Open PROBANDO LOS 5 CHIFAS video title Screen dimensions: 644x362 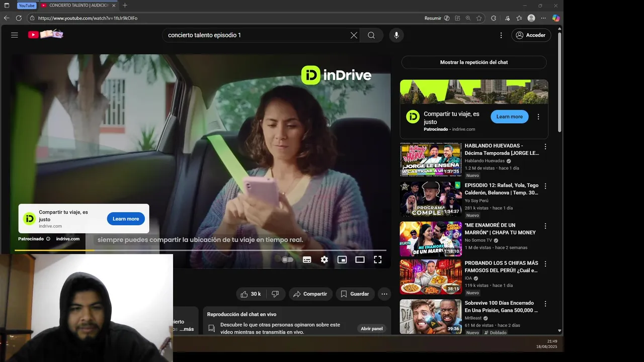(502, 266)
